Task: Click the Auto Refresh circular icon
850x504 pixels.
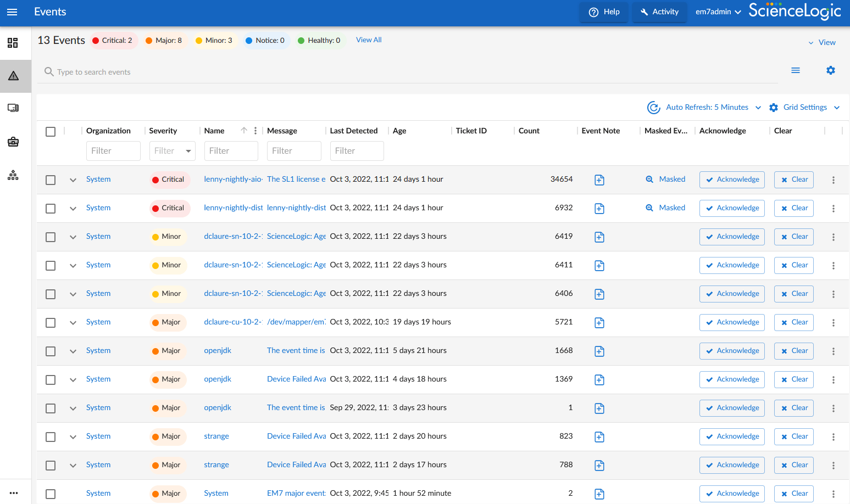Action: pyautogui.click(x=654, y=108)
